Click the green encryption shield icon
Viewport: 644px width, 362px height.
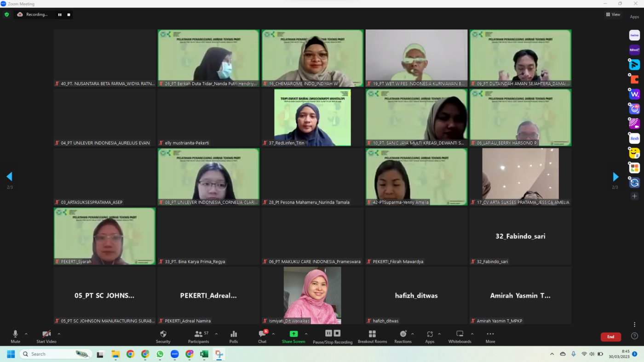(6, 15)
